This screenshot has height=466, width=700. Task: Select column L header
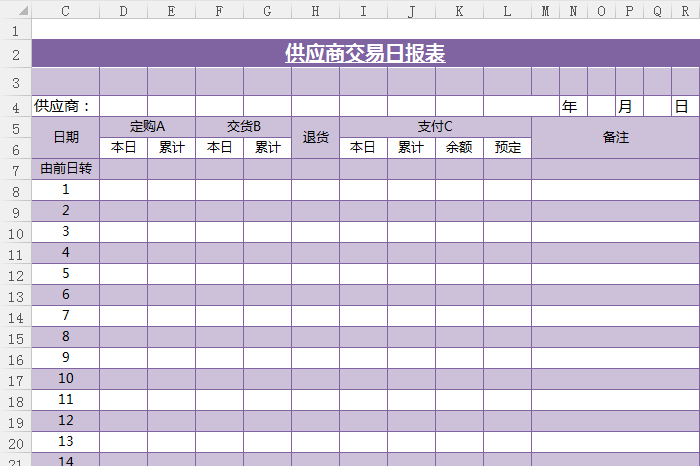[x=507, y=11]
